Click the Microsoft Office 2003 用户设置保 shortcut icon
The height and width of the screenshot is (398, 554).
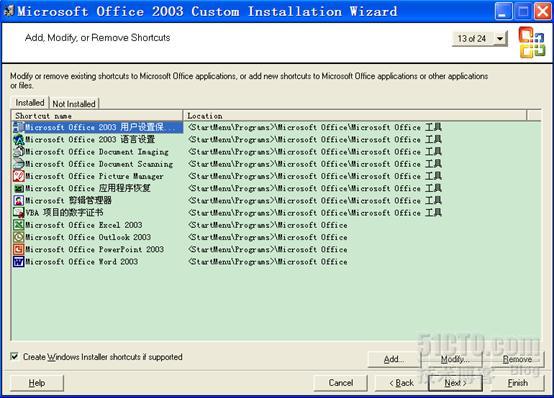pyautogui.click(x=18, y=127)
